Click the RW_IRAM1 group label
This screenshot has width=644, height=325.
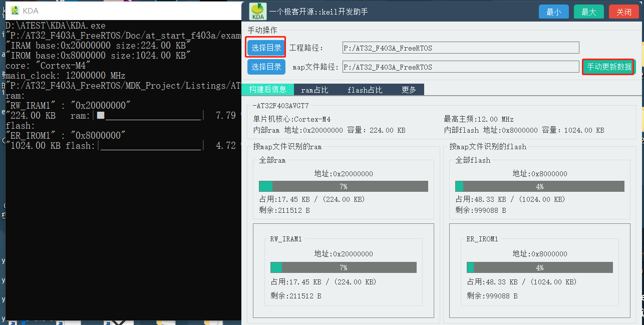[x=286, y=239]
